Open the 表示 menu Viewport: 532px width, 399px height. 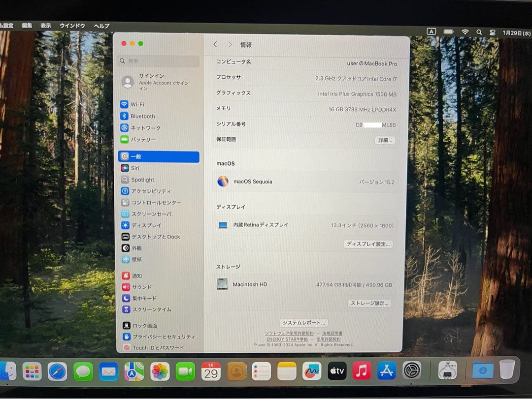45,26
